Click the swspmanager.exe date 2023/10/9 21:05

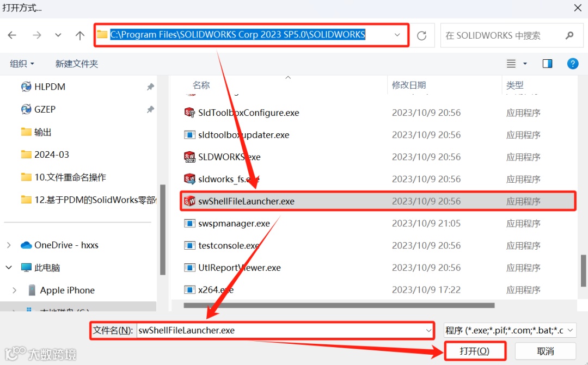[426, 224]
